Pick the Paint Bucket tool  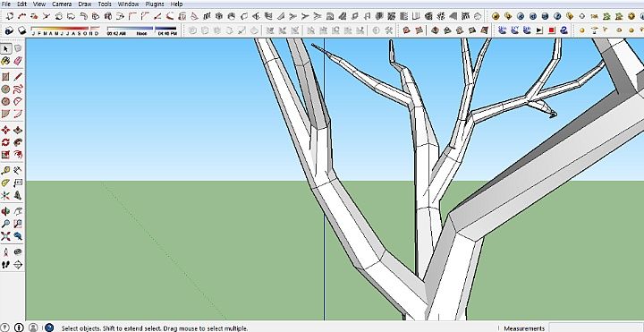pyautogui.click(x=5, y=61)
